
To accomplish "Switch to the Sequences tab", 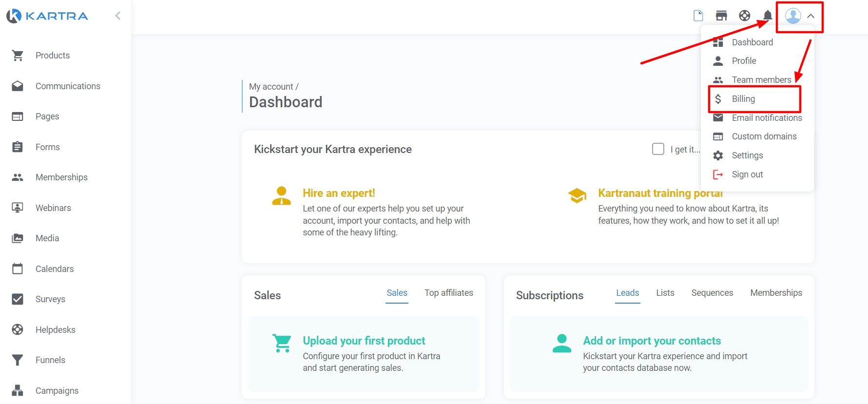I will pos(712,293).
